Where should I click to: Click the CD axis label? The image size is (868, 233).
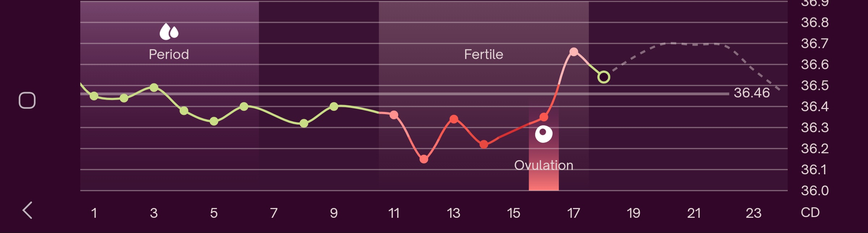[810, 212]
